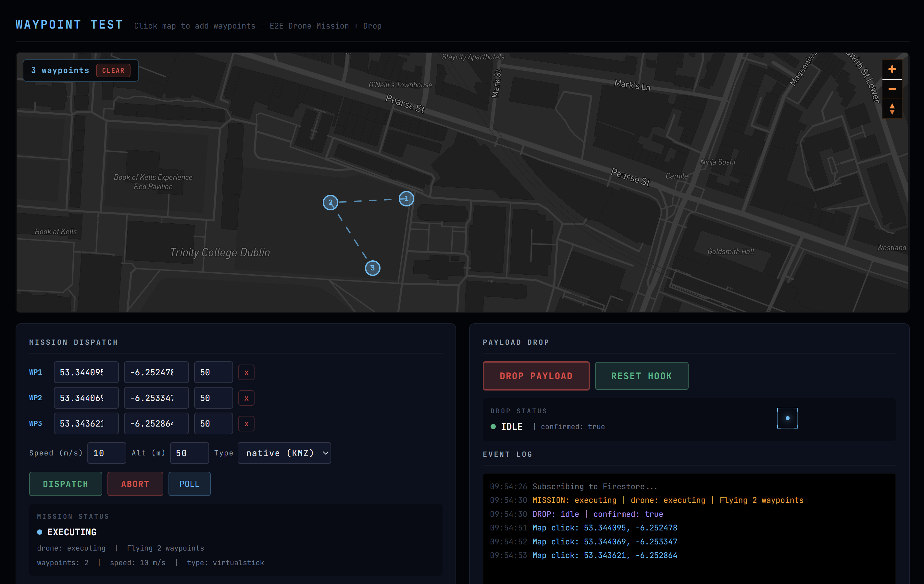
Task: Click the drop status square indicator
Action: click(787, 418)
